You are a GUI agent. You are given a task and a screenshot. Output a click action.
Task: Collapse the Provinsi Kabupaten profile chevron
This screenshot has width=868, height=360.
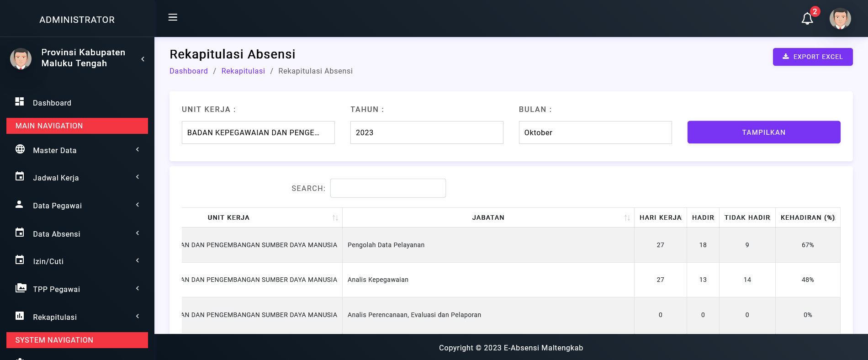tap(143, 59)
